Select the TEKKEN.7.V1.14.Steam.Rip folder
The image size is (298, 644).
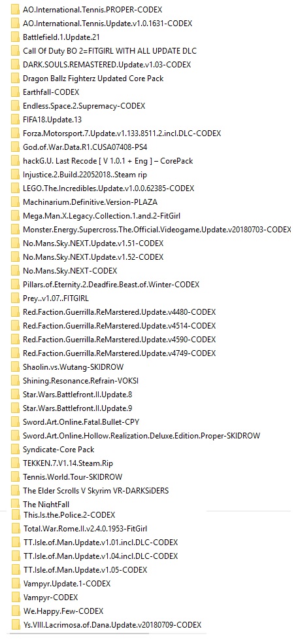click(67, 463)
